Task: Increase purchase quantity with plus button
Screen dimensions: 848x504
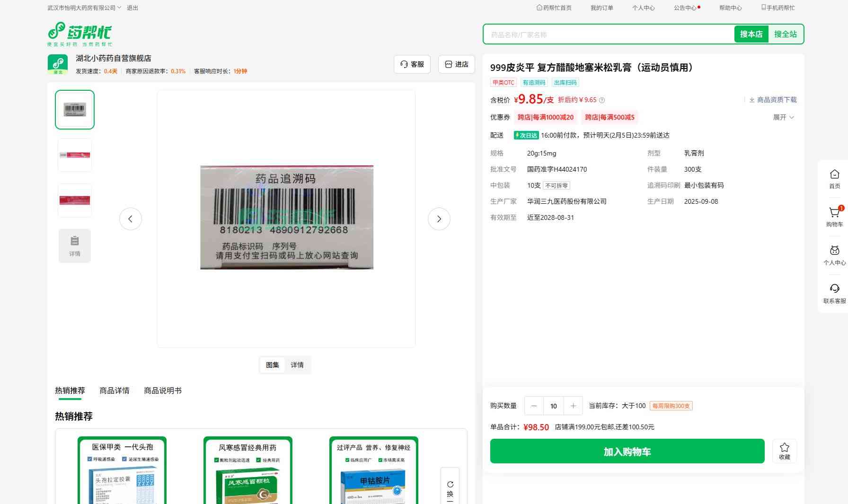Action: (573, 406)
